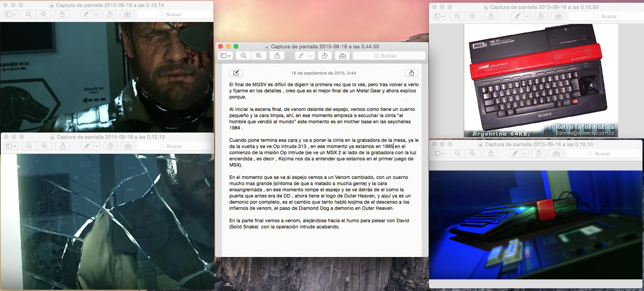Select markup pen in 0.10.10 window
This screenshot has height=291, width=644.
tap(515, 153)
